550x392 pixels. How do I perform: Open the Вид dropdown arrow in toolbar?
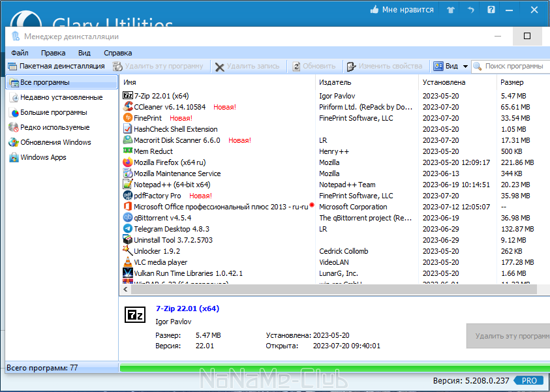click(x=465, y=67)
